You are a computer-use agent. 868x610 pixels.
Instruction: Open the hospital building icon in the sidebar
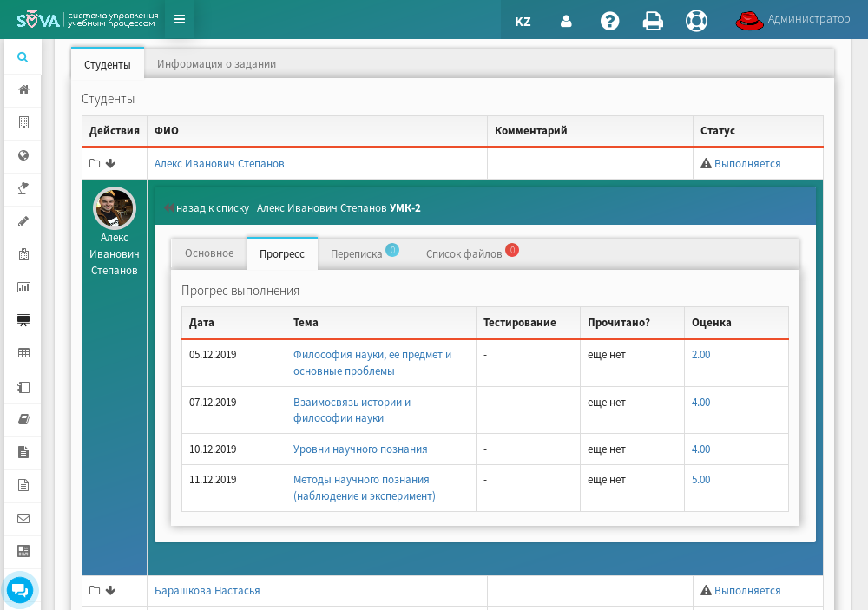(23, 254)
